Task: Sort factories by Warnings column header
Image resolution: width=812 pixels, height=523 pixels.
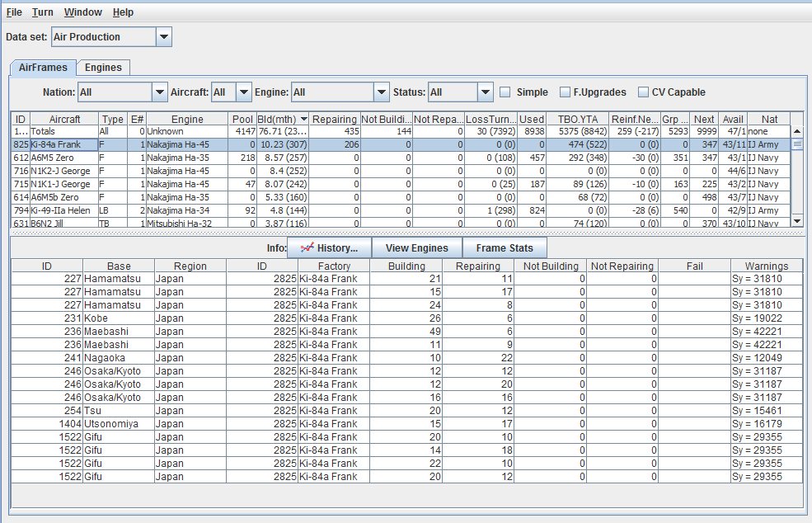Action: [767, 266]
